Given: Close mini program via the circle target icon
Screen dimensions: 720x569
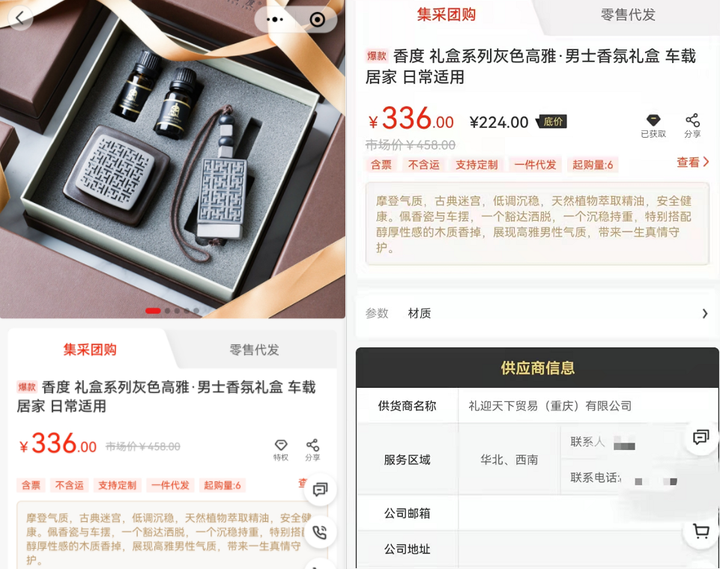Looking at the screenshot, I should pos(317,19).
